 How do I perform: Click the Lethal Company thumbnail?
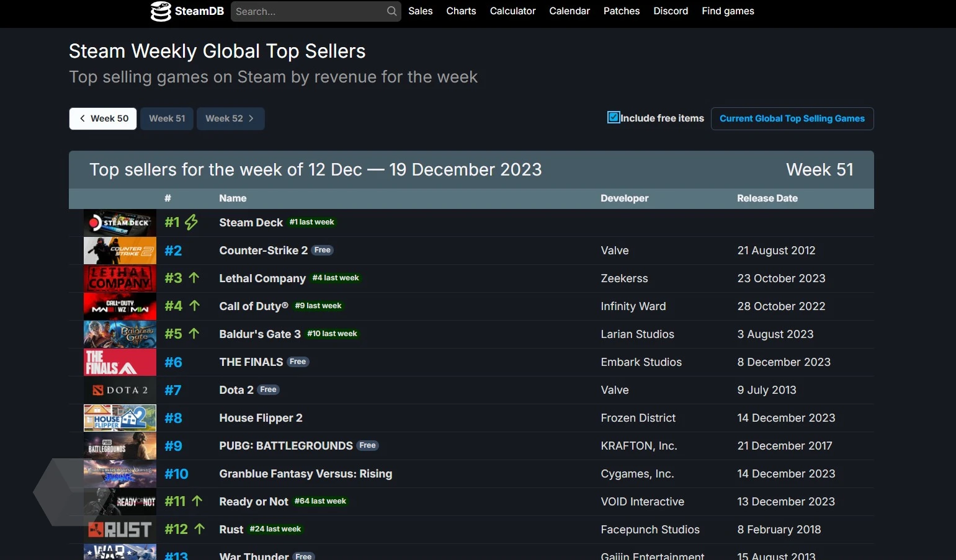point(120,278)
